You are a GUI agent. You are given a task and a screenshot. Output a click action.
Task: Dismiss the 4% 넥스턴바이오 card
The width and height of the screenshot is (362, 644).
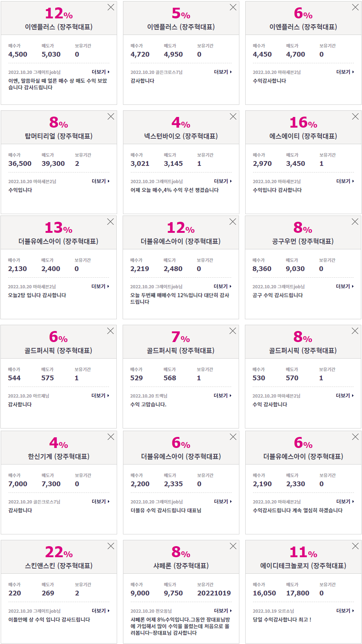[x=233, y=117]
